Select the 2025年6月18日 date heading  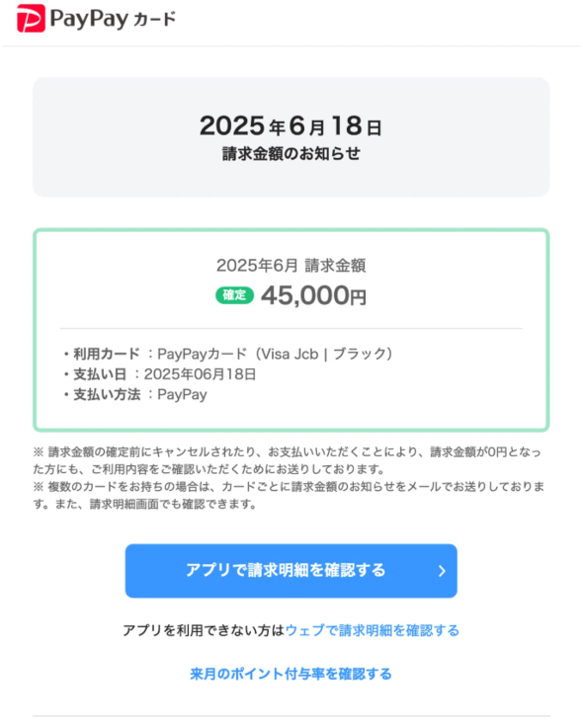pos(291,125)
